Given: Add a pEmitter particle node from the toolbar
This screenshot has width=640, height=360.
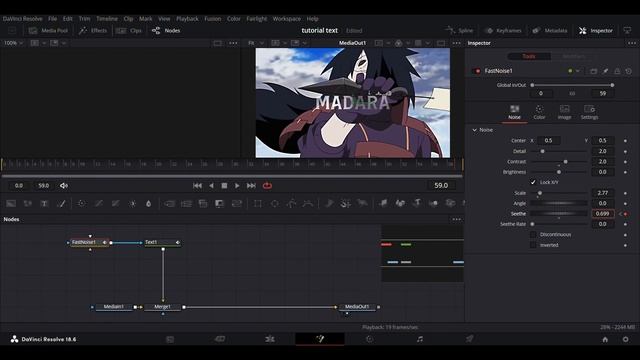Looking at the screenshot, I should pos(329,203).
